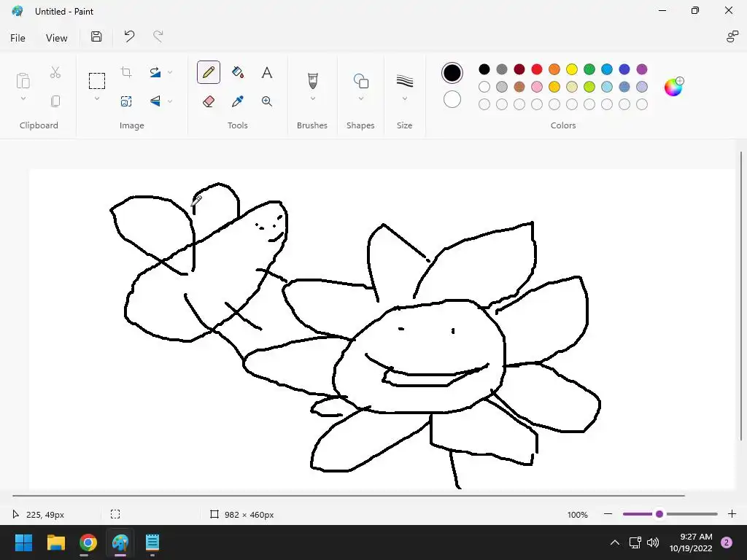
Task: Expand the Shapes dropdown chevron
Action: pyautogui.click(x=361, y=98)
